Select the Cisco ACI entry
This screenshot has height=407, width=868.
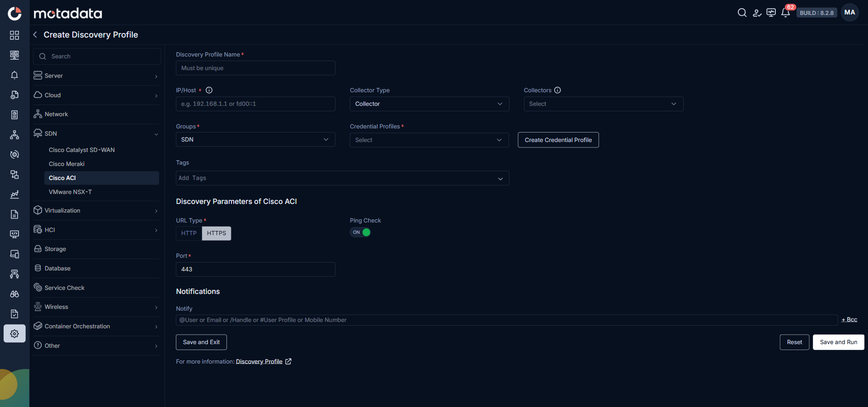point(102,178)
